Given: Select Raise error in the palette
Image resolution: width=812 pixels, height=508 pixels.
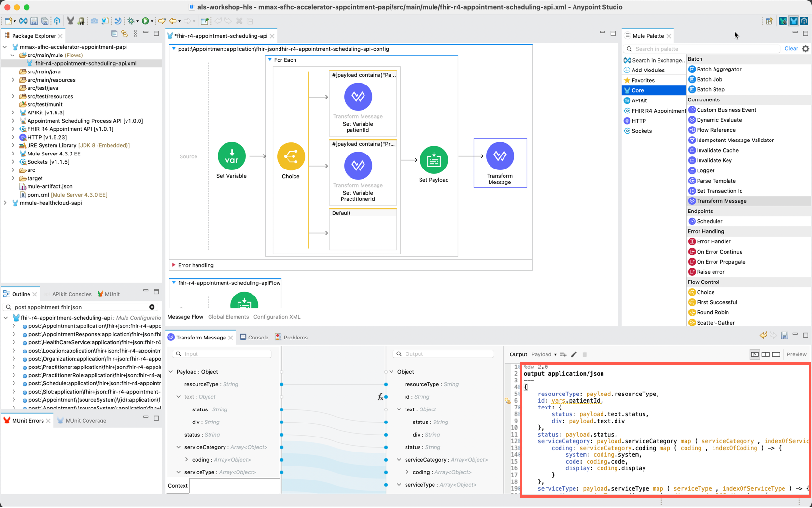Looking at the screenshot, I should 710,272.
